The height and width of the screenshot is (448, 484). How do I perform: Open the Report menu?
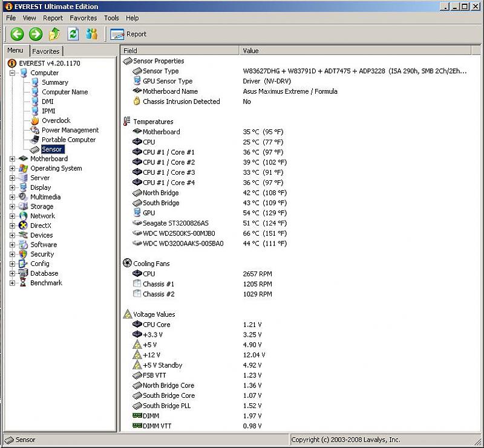53,18
